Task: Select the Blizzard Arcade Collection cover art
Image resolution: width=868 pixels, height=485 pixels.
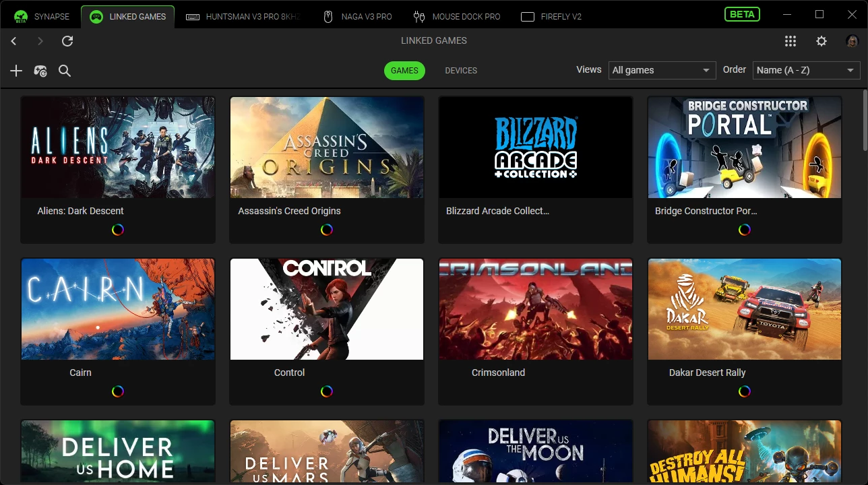Action: pos(536,147)
